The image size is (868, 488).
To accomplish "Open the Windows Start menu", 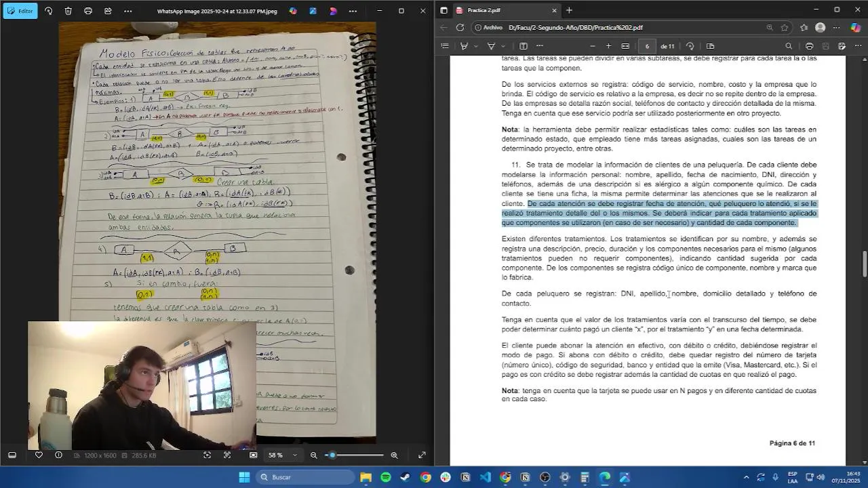I will tap(244, 477).
